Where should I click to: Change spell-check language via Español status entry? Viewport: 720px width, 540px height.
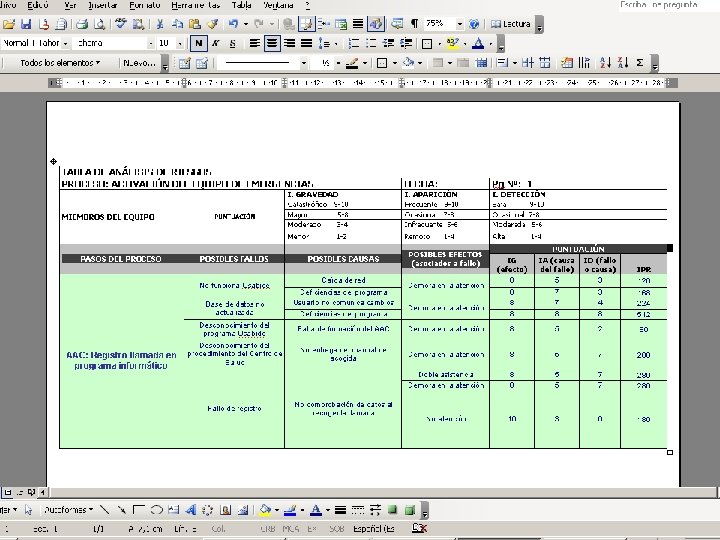374,529
